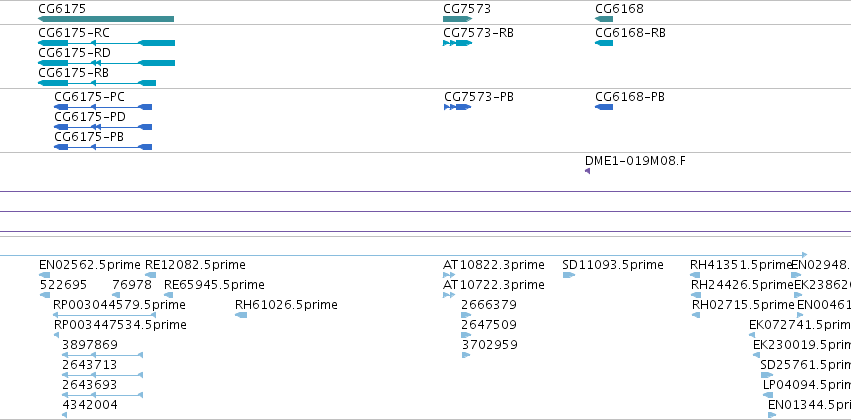
Task: Select the CG7573-RB transcript glyph
Action: 458,43
